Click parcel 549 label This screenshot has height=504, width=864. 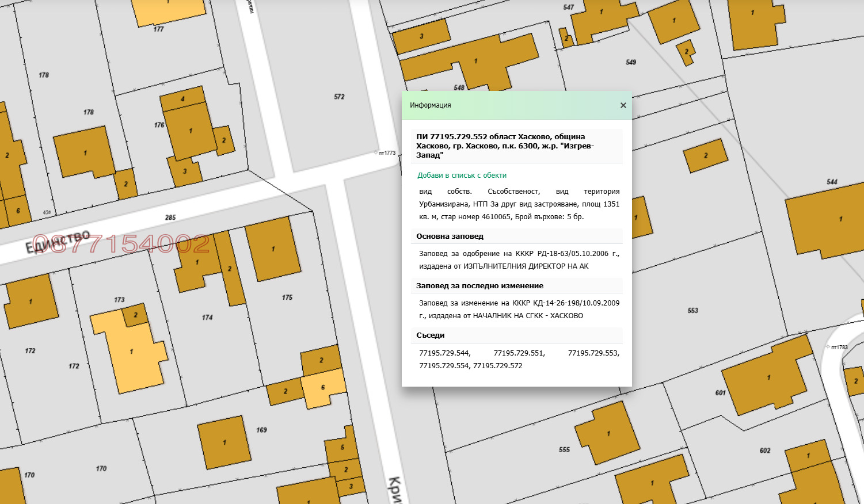[631, 62]
